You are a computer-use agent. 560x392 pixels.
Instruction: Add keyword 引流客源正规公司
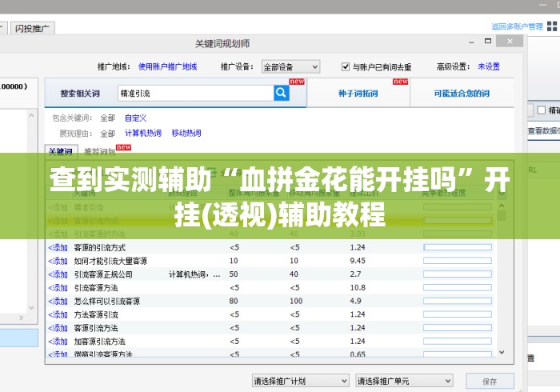click(x=58, y=274)
